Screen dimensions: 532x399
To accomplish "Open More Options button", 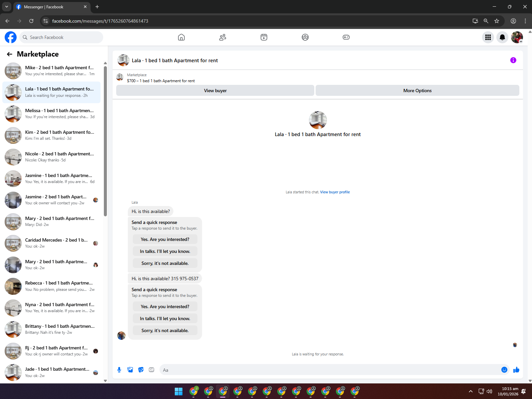I will pos(417,91).
